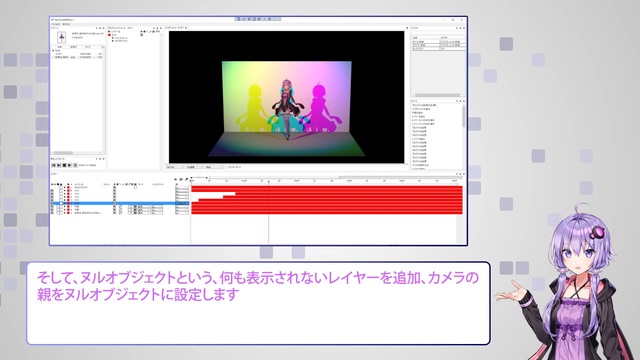The image size is (640, 360).
Task: Jump to first frame with the leftmost playback button
Action: click(x=53, y=165)
